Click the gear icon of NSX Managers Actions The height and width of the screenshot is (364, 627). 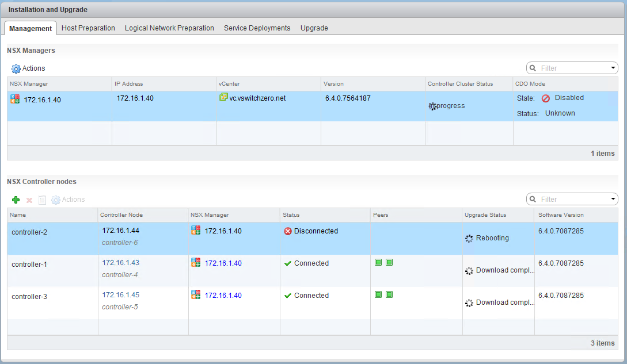[x=16, y=68]
